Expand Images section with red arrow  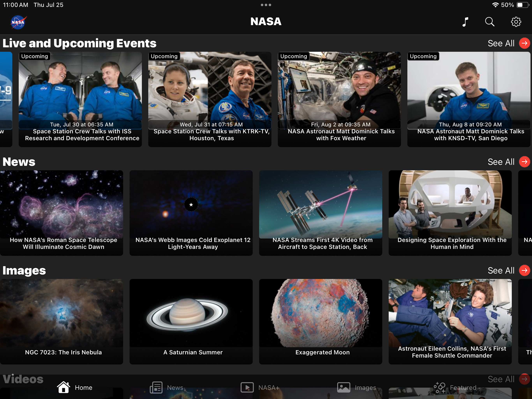pos(524,270)
